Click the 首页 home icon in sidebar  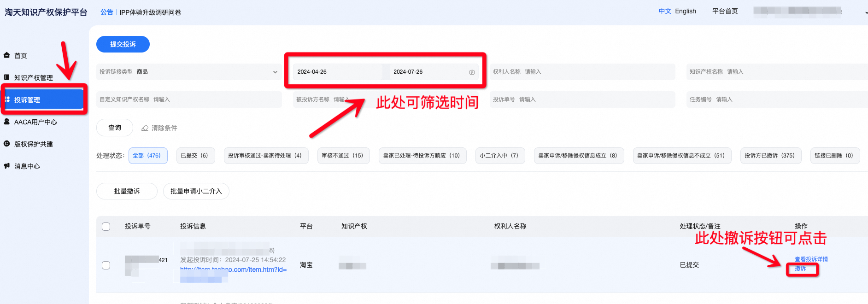(x=6, y=55)
